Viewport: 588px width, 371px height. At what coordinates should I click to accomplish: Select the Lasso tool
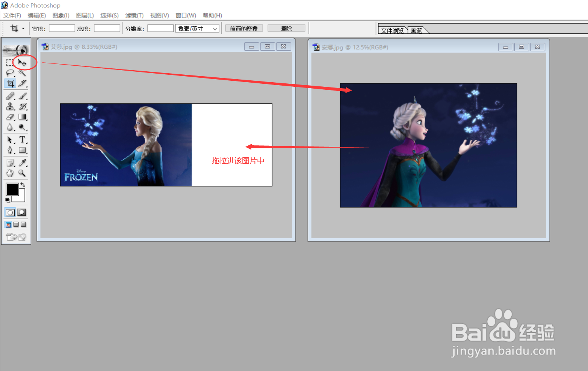tap(10, 73)
